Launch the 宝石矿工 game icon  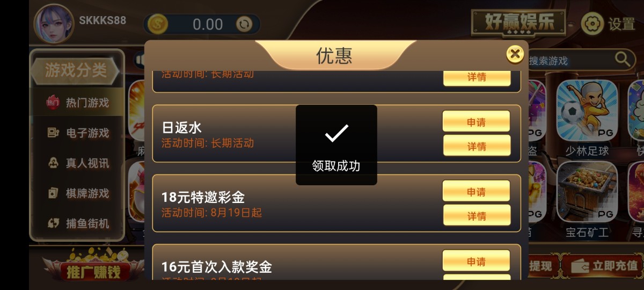(x=587, y=192)
